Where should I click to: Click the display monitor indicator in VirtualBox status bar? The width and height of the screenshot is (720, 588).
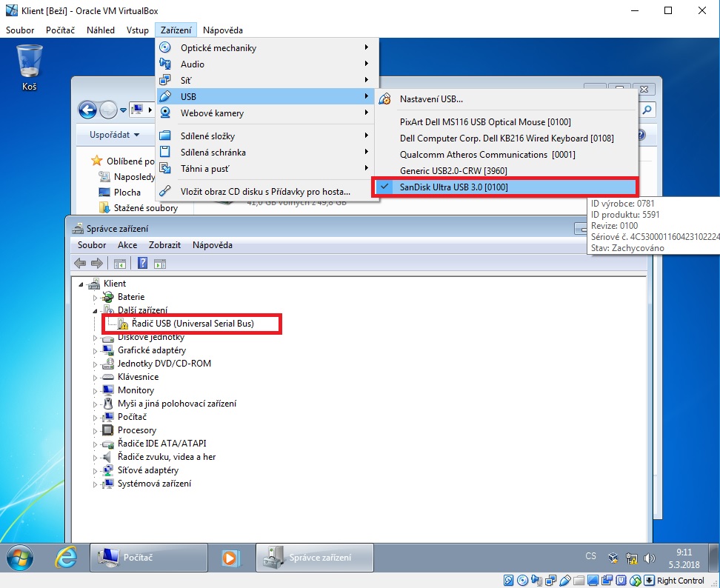click(x=593, y=581)
